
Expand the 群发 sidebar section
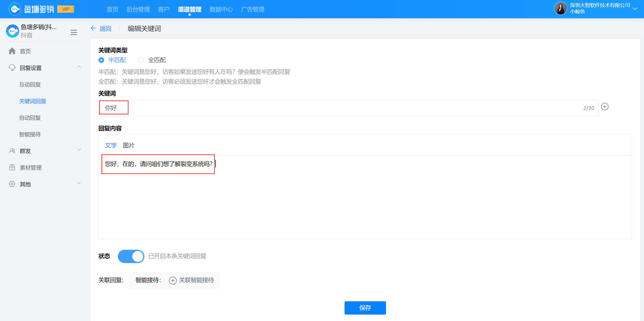pyautogui.click(x=79, y=150)
